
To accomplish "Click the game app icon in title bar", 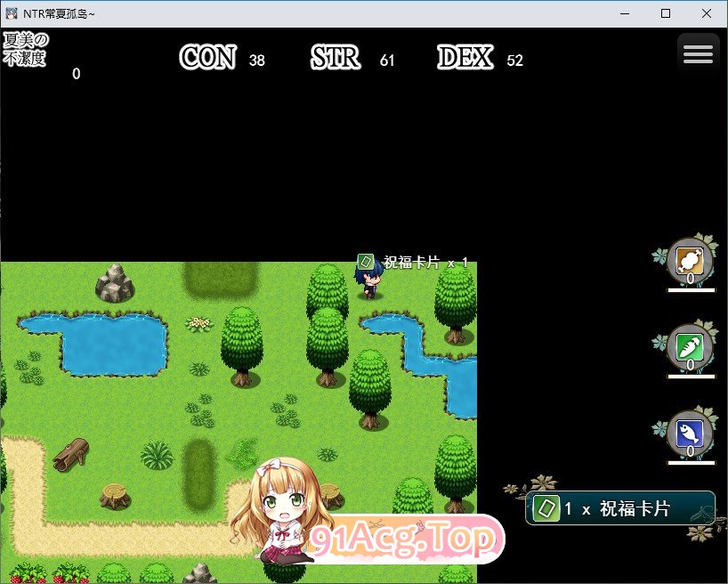I will click(x=12, y=13).
